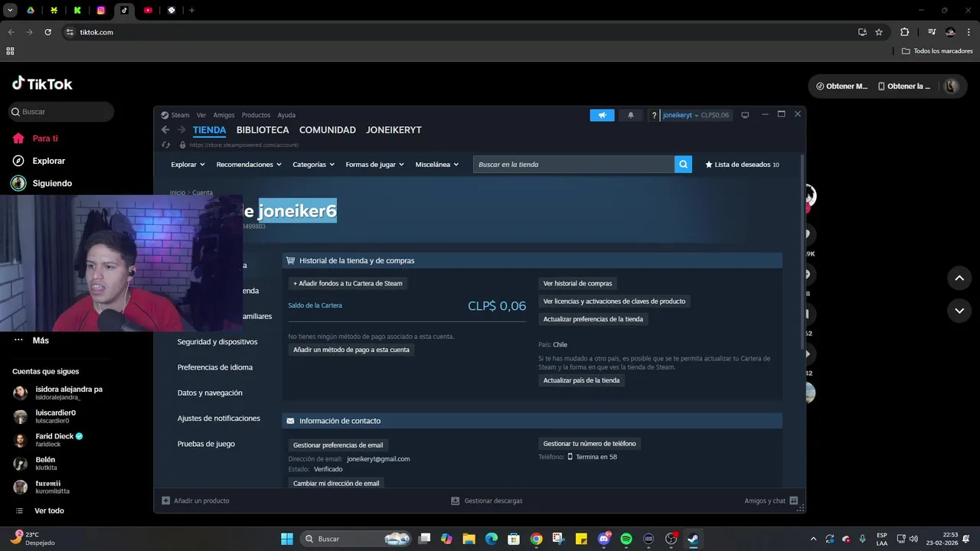Open Chrome tab search dropdown
The width and height of the screenshot is (980, 551).
click(x=10, y=10)
